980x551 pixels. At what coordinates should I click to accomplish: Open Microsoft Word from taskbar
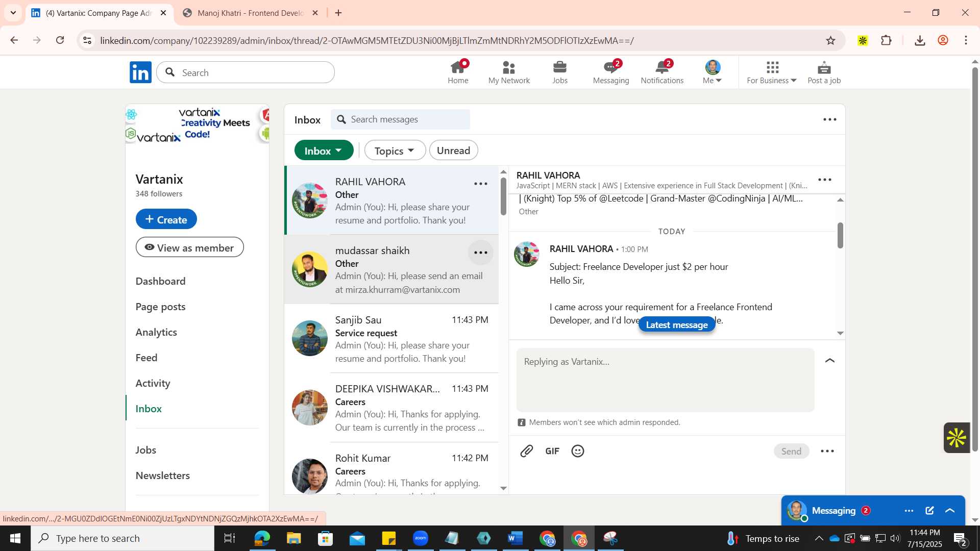click(x=516, y=538)
